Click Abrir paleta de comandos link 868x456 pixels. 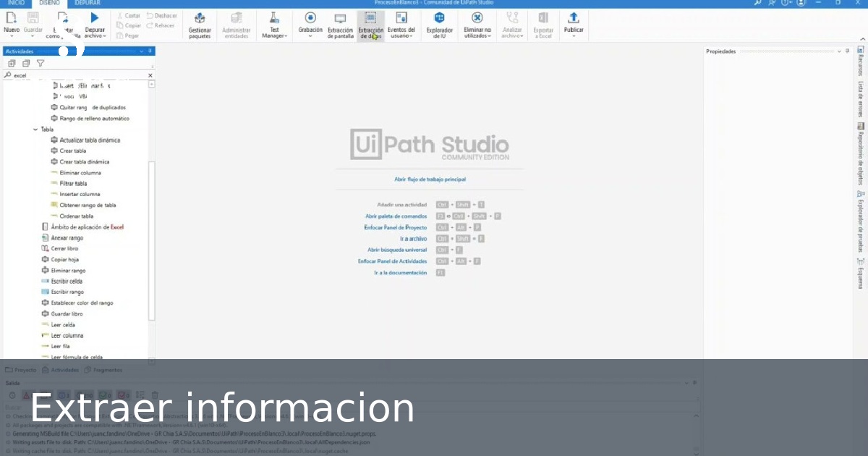[396, 216]
